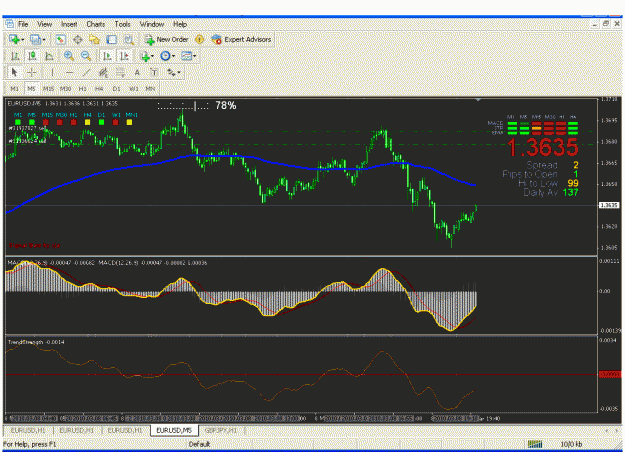Viewport: 625px width, 452px height.
Task: Zoom in on the chart
Action: pyautogui.click(x=69, y=56)
